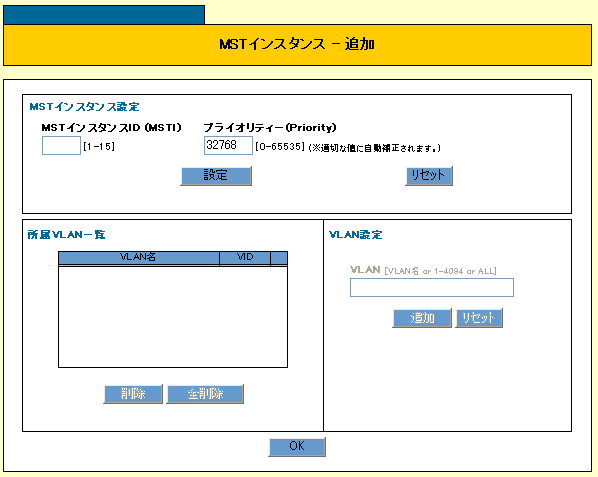Click the 削除 button
The width and height of the screenshot is (598, 477).
133,394
